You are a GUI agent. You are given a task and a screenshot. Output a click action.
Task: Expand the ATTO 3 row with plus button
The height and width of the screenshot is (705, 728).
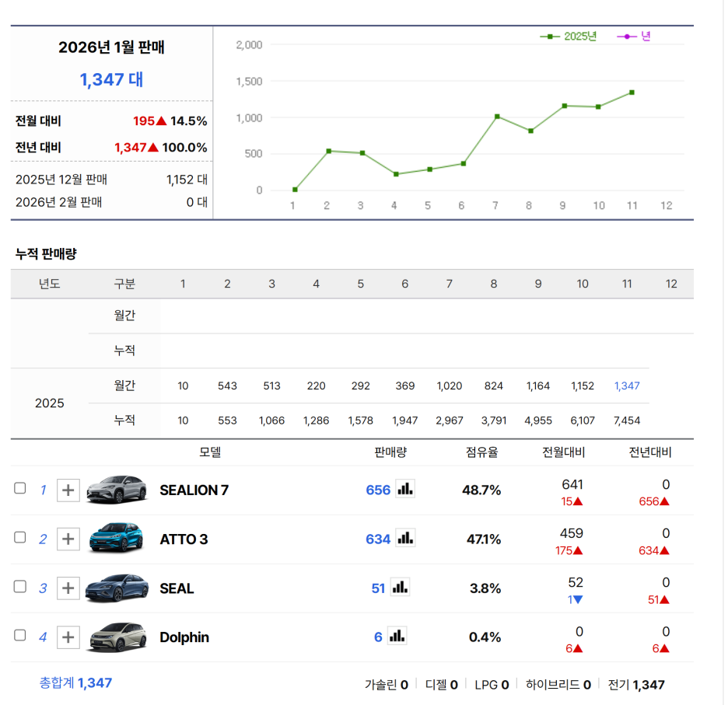click(68, 539)
